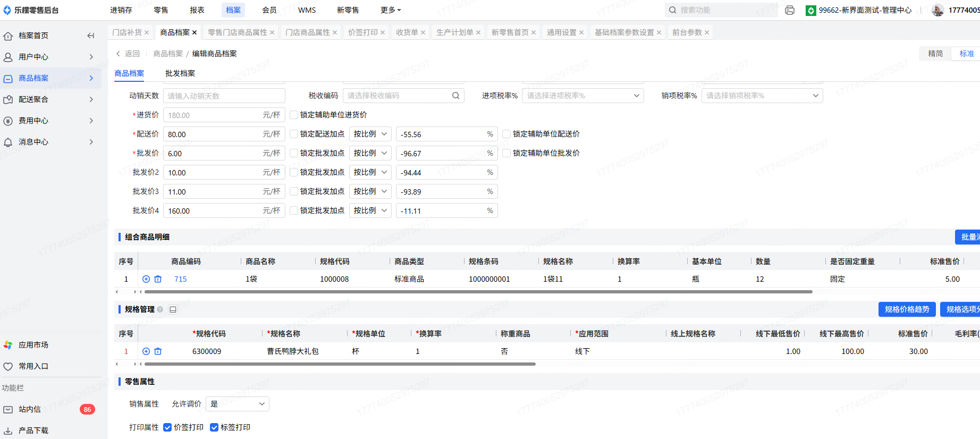Close the 价签打印 tab

pos(383,32)
